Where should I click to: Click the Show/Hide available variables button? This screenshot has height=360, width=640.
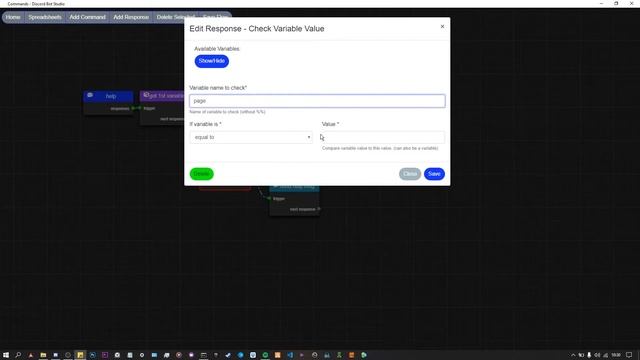pyautogui.click(x=211, y=61)
